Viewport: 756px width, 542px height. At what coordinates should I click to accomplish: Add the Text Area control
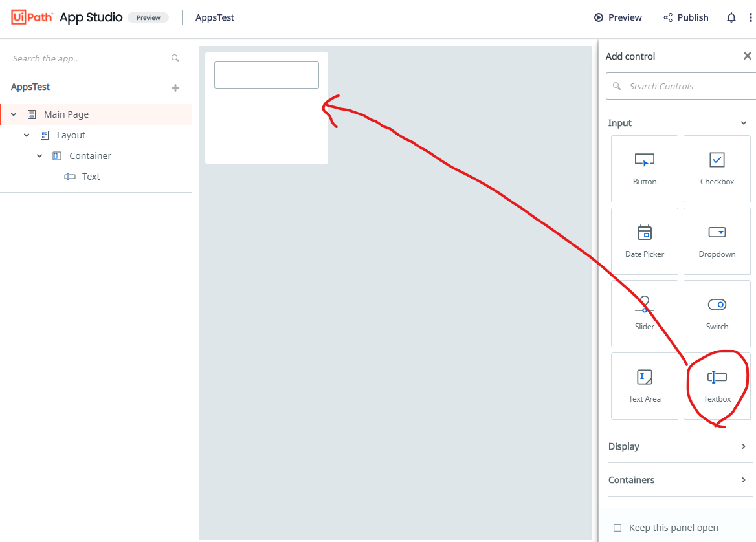click(644, 386)
